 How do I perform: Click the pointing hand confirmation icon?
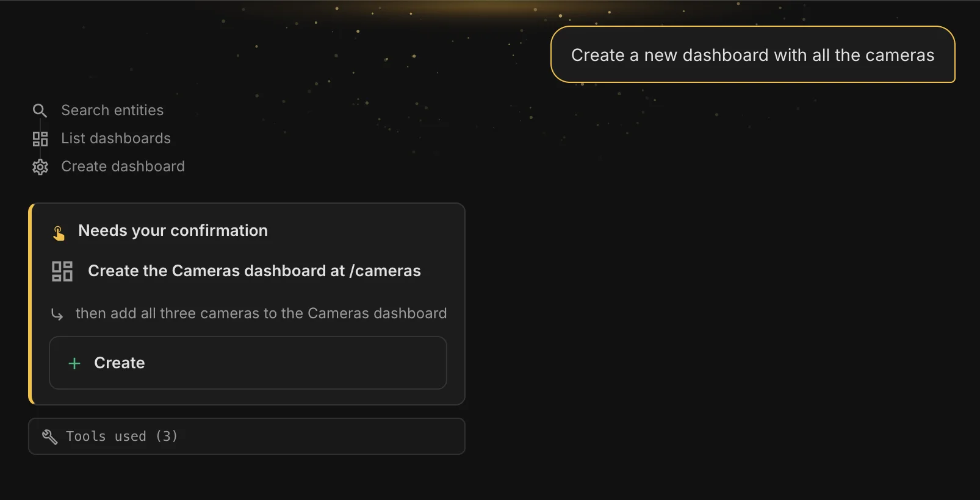coord(59,233)
